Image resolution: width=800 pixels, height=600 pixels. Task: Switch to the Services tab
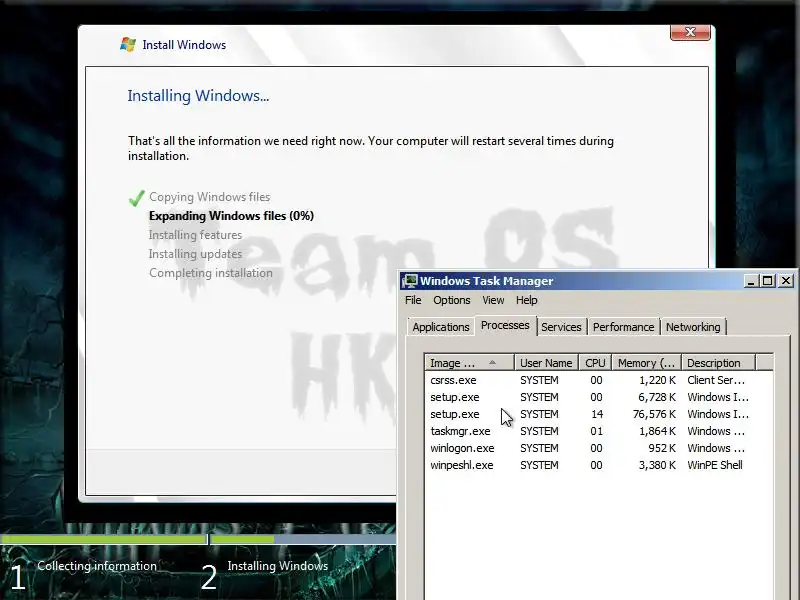[x=561, y=327]
